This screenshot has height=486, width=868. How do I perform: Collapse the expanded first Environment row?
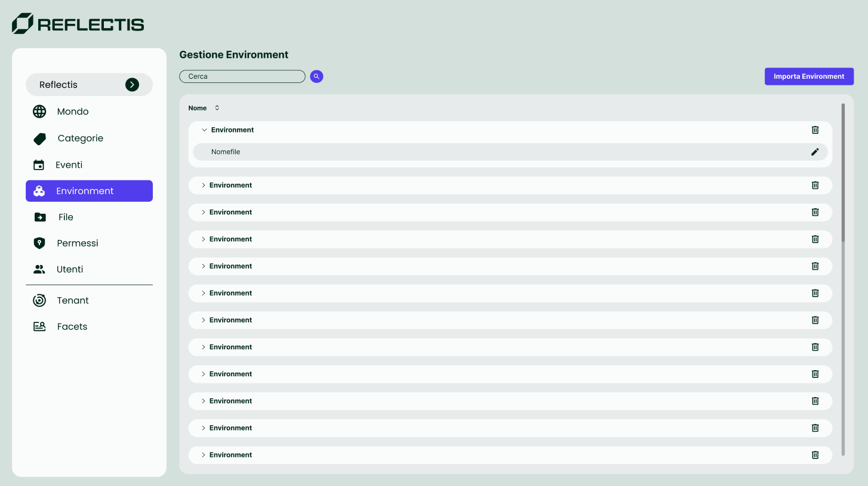coord(204,130)
